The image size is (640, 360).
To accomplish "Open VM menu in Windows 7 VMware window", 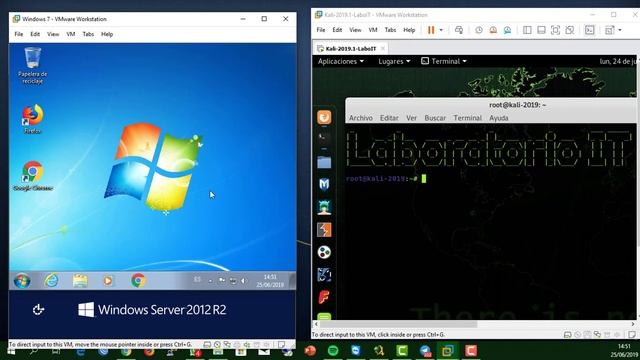I will click(71, 34).
